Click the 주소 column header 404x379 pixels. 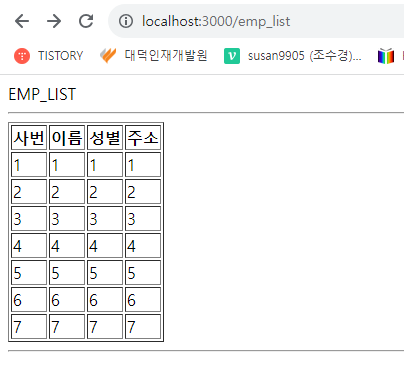143,138
